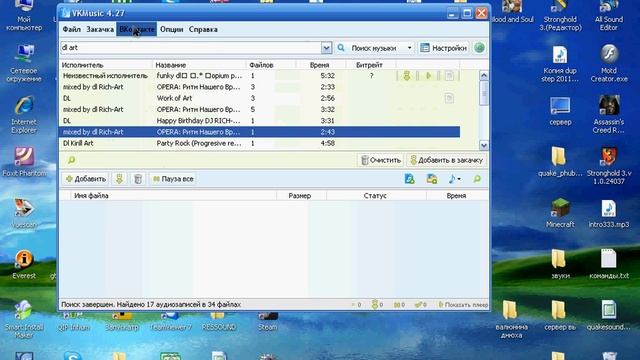Open the звуки desktop folder
Image resolution: width=640 pixels, height=360 pixels.
[560, 264]
